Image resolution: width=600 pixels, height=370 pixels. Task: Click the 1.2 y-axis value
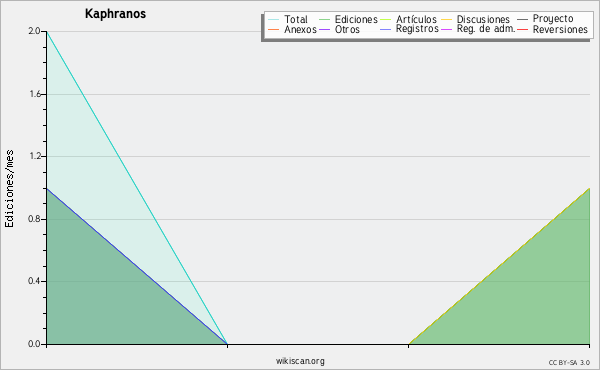[34, 156]
